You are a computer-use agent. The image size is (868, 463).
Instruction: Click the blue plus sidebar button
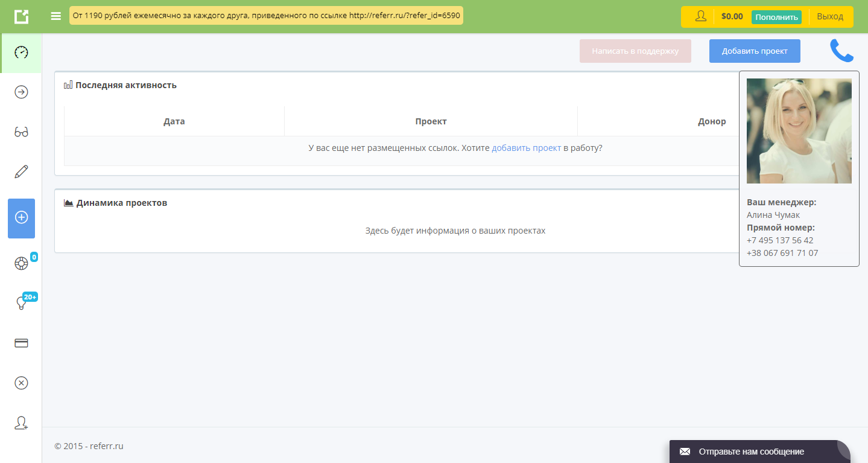pos(21,218)
